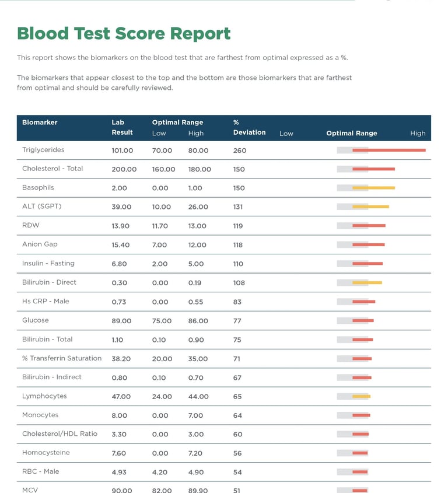The height and width of the screenshot is (493, 448).
Task: Click the Triglycerides red deviation bar
Action: click(389, 151)
